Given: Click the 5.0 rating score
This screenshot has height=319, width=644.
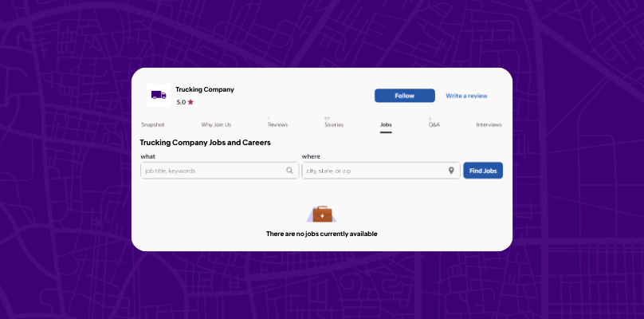Looking at the screenshot, I should click(181, 102).
